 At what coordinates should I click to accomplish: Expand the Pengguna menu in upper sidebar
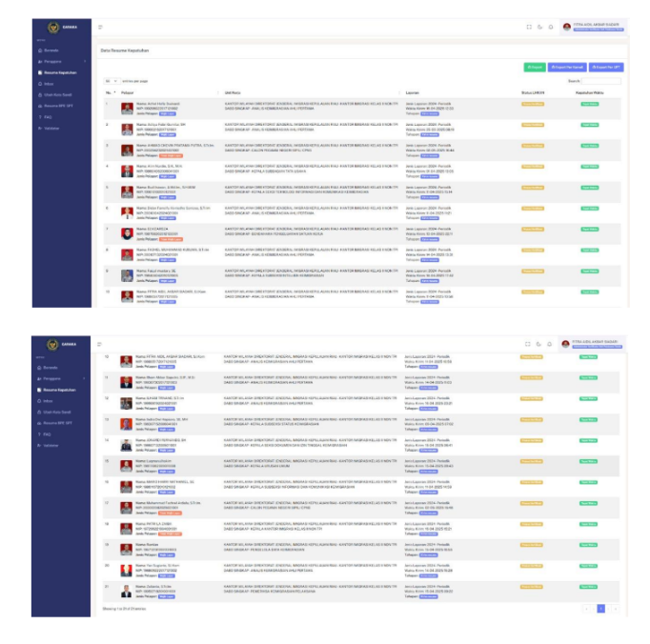click(52, 60)
